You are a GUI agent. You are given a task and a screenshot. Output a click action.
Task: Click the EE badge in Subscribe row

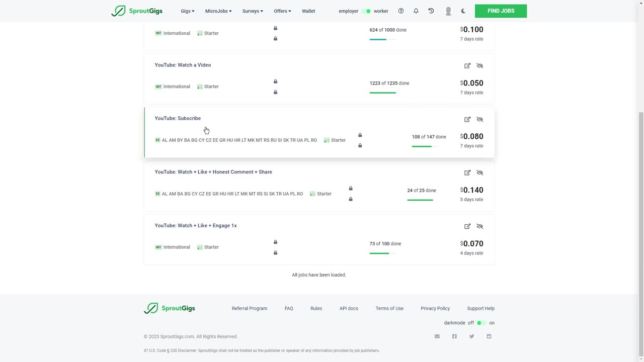[157, 140]
